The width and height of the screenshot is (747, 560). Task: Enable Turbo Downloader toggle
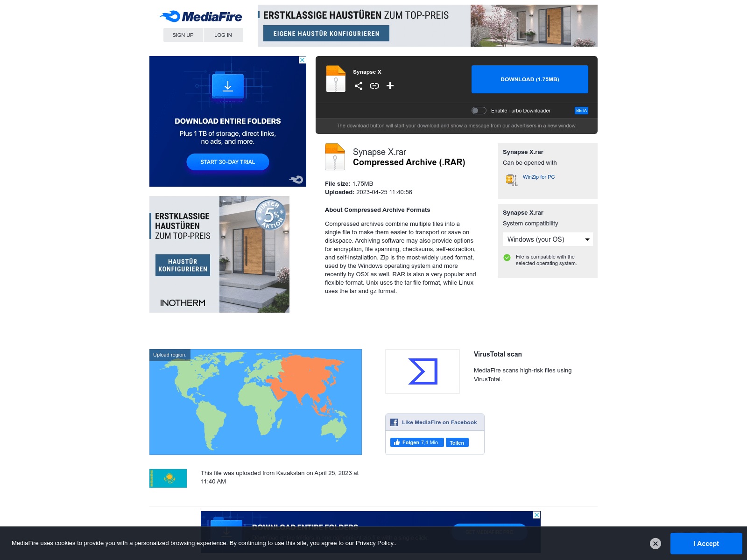[x=479, y=111]
